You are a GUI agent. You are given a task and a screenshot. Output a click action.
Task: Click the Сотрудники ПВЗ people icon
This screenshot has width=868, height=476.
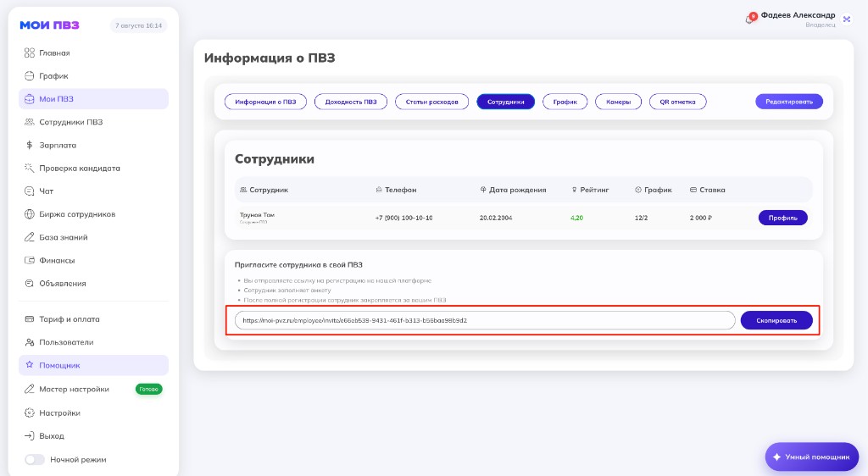point(30,122)
